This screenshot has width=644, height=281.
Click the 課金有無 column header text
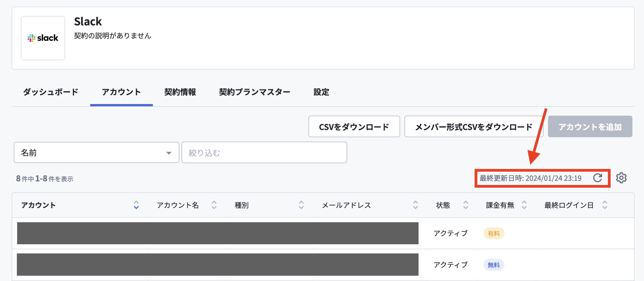pos(500,205)
